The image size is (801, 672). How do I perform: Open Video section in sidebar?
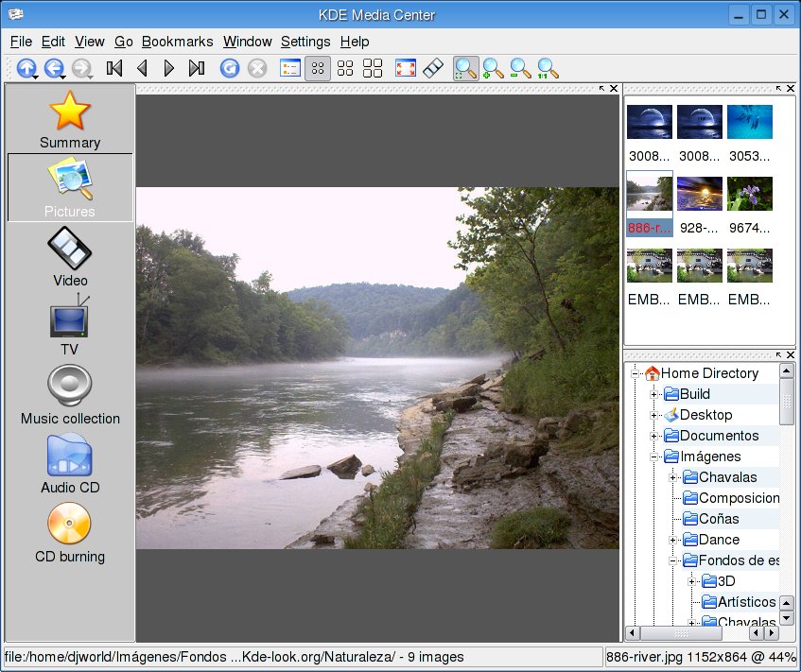pos(70,257)
